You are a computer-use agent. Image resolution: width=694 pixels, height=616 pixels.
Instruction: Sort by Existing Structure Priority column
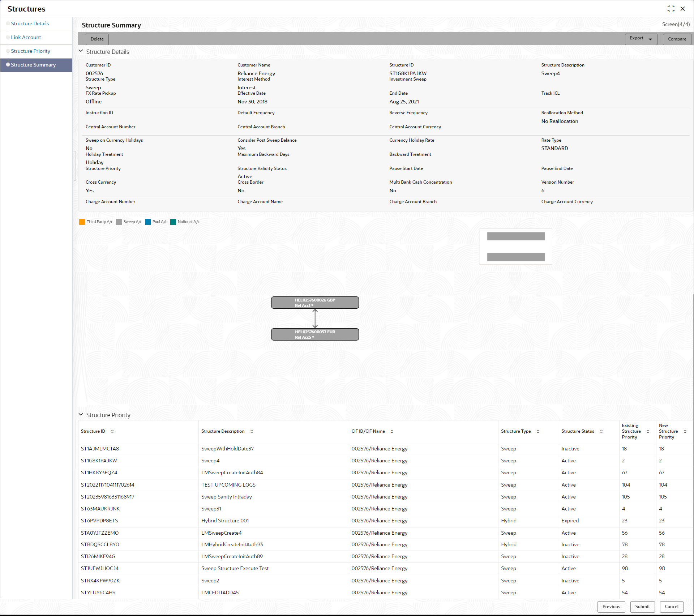648,431
